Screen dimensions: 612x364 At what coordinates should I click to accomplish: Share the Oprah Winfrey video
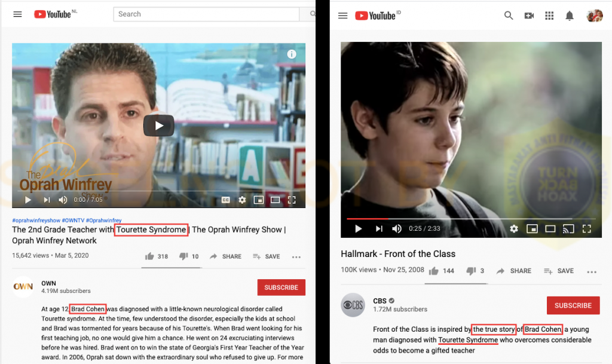(225, 256)
